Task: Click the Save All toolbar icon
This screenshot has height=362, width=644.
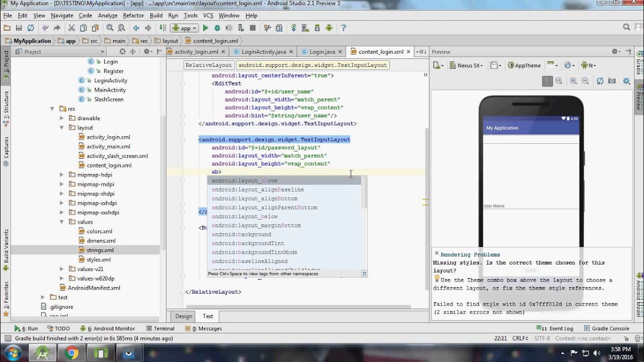Action: [19, 28]
